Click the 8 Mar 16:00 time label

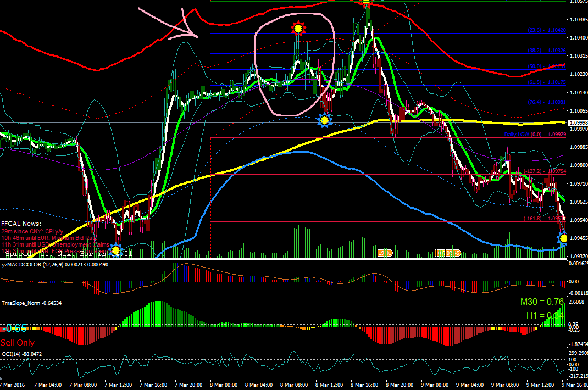tap(365, 385)
